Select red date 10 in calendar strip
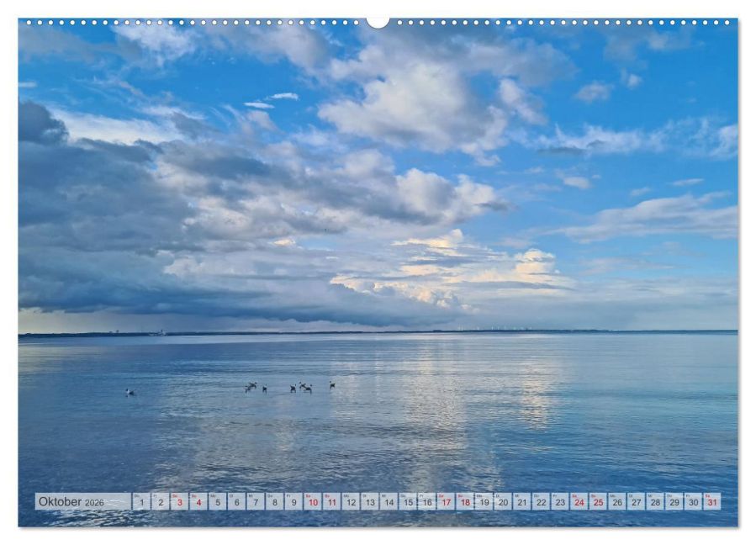 coord(313,502)
